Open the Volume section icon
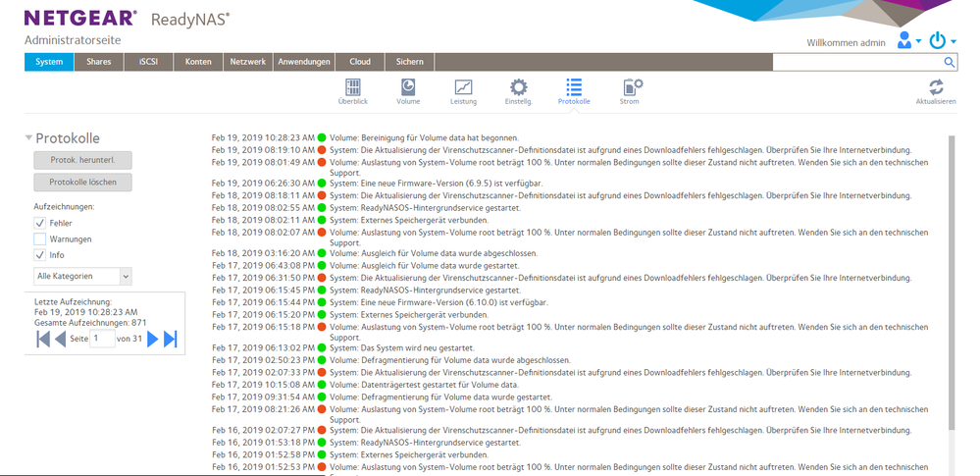The width and height of the screenshot is (980, 476). point(408,87)
